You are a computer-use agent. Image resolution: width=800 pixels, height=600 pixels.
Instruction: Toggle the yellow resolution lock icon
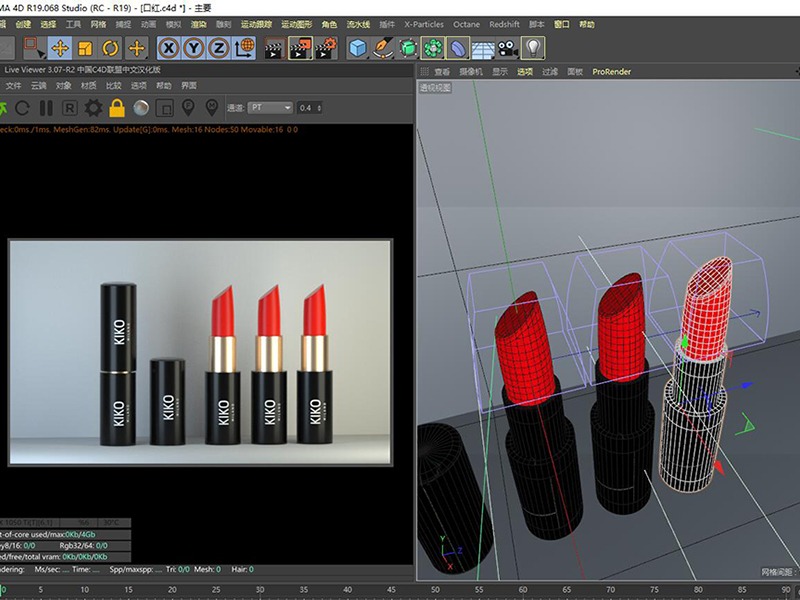coord(117,108)
